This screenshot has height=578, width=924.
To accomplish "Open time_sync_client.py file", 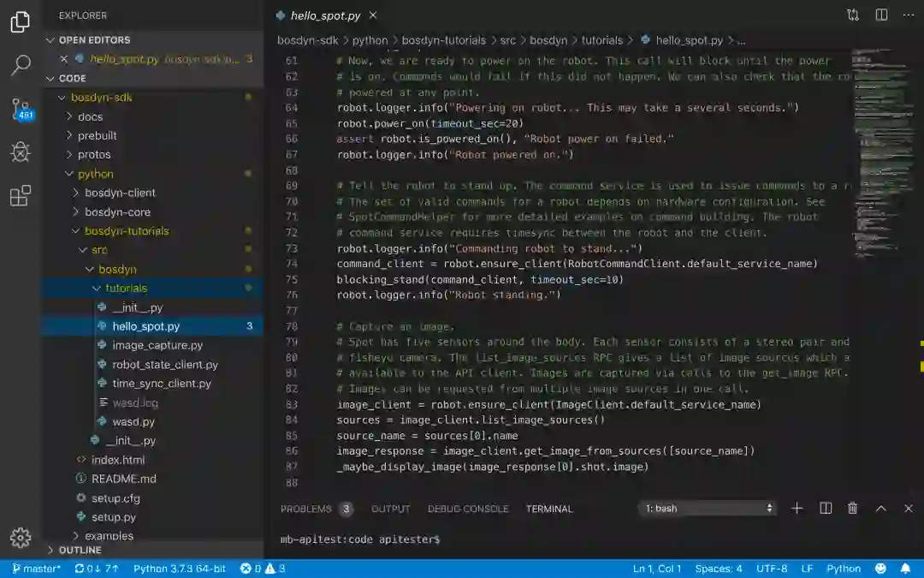I will [x=152, y=384].
